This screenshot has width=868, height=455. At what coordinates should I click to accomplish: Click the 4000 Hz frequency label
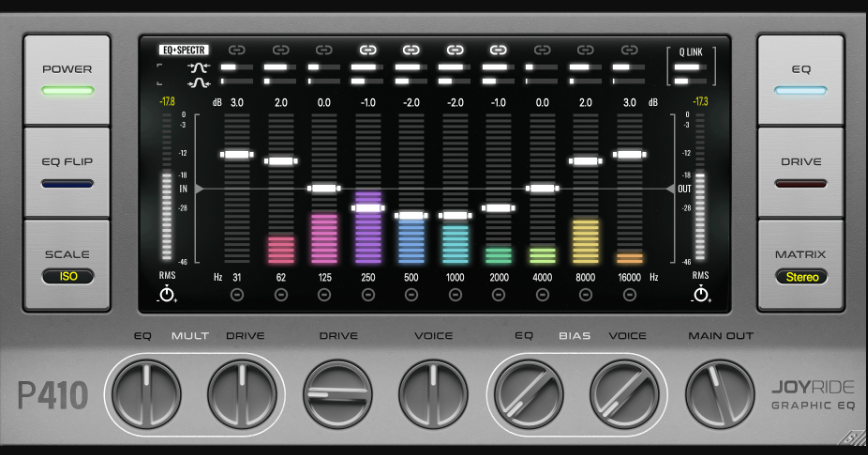pyautogui.click(x=542, y=277)
